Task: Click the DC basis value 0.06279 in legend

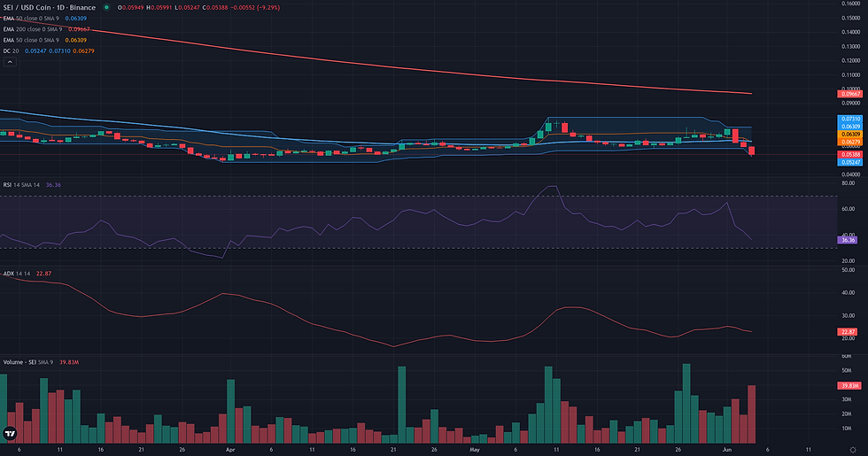Action: [x=83, y=51]
